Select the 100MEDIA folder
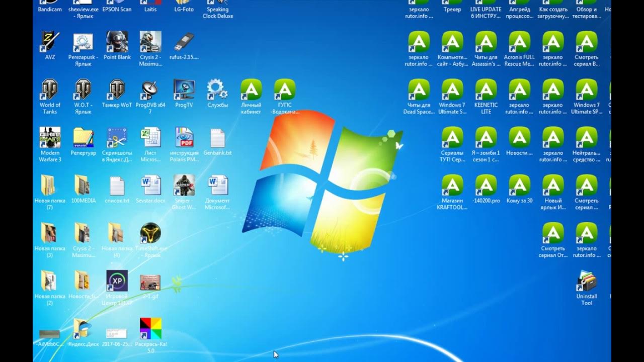This screenshot has height=362, width=644. coord(83,185)
